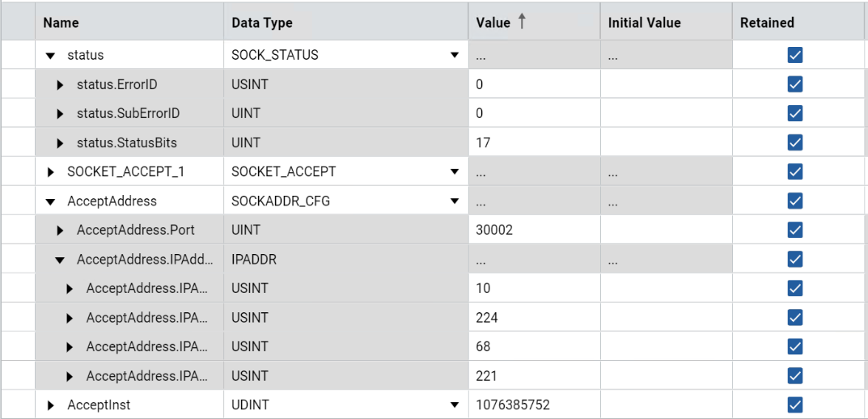
Task: Click the value field showing 1076385752
Action: click(534, 405)
